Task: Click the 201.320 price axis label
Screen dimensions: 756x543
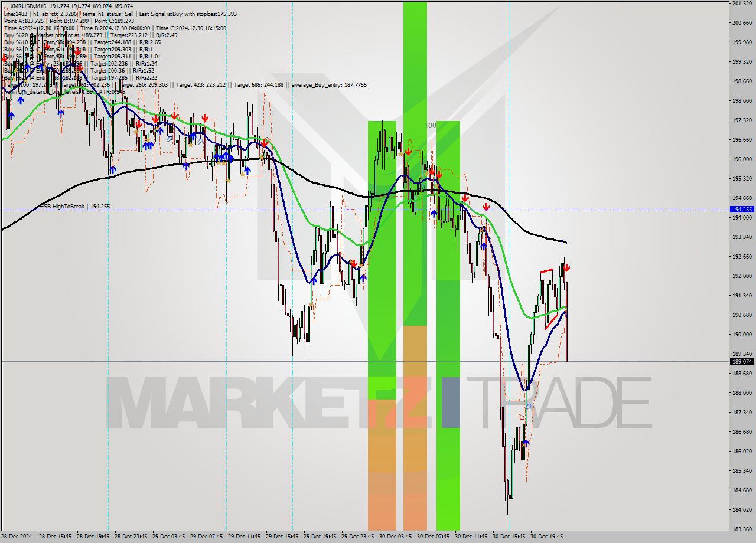Action: tap(741, 4)
